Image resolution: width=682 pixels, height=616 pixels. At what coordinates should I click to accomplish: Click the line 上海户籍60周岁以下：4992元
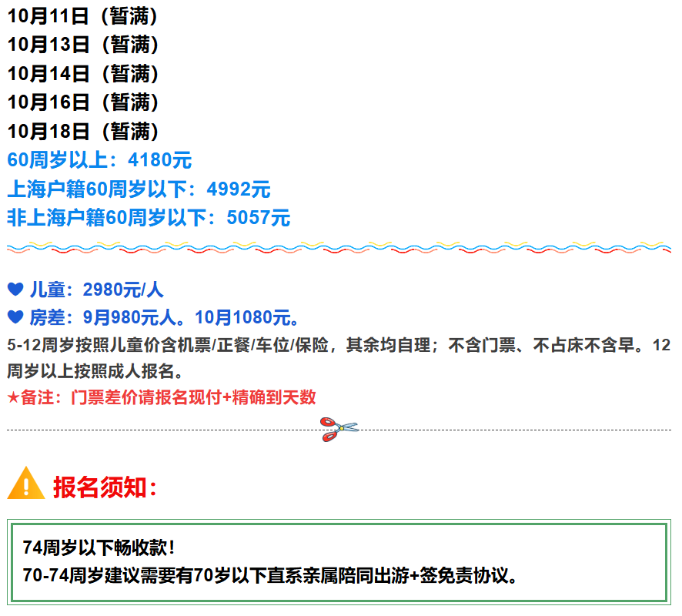click(x=139, y=189)
